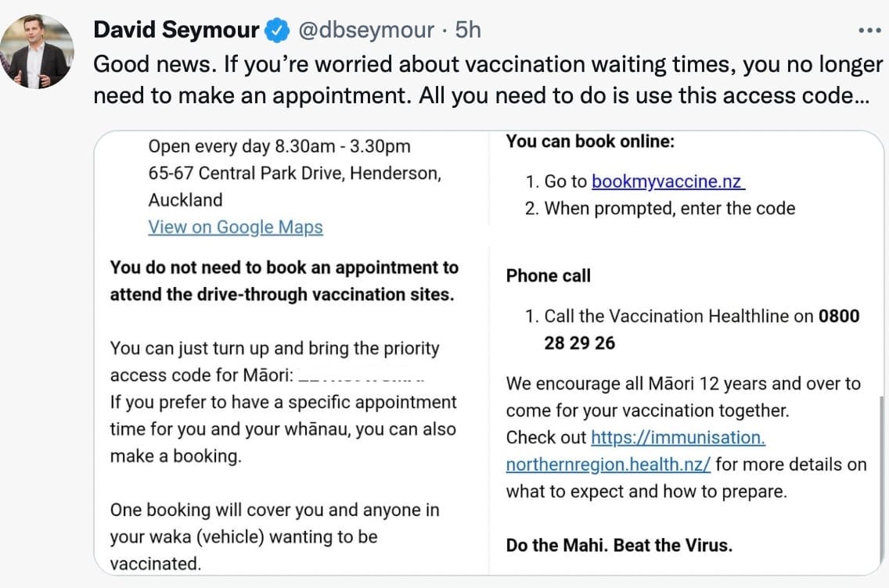Click the 'One booking will cover you' paragraph
889x588 pixels.
274,536
